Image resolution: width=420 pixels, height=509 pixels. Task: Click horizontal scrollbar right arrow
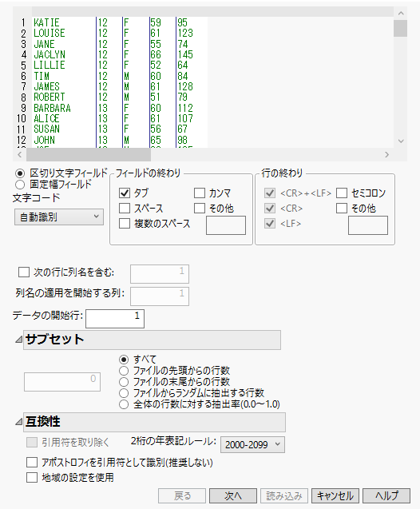tap(386, 154)
